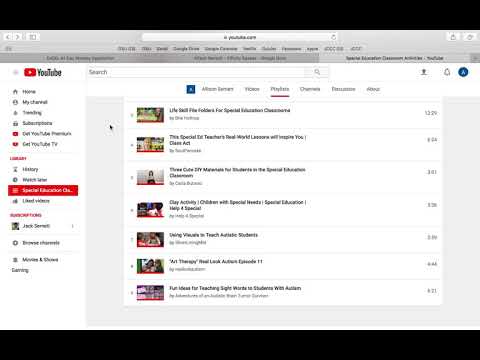This screenshot has height=360, width=480.
Task: Switch to the About tab
Action: [x=373, y=89]
